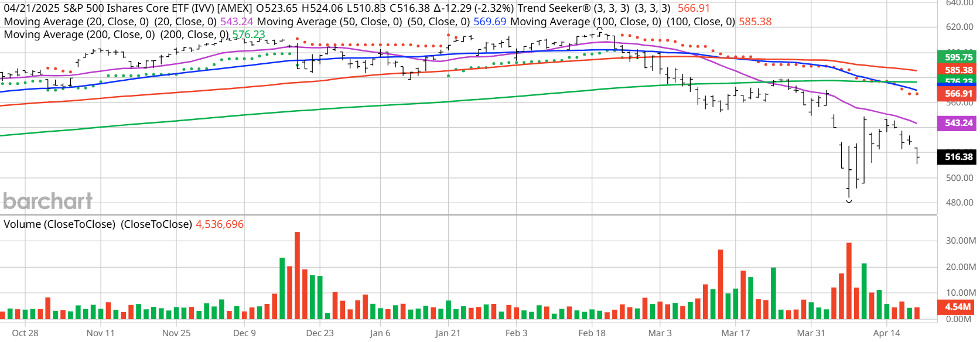Viewport: 980px width, 342px height.
Task: Click the Trend Seeker® indicator name
Action: [x=554, y=8]
